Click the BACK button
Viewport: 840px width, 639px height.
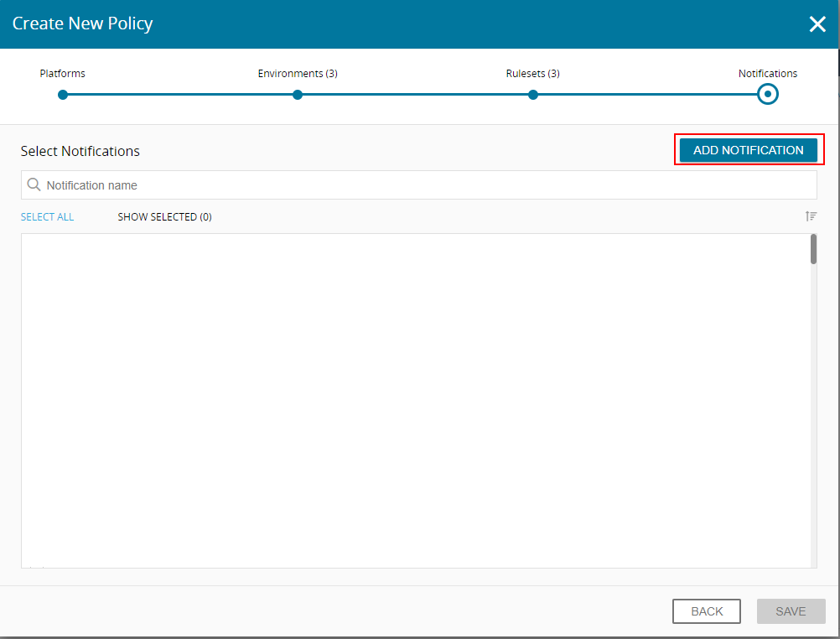pos(707,611)
